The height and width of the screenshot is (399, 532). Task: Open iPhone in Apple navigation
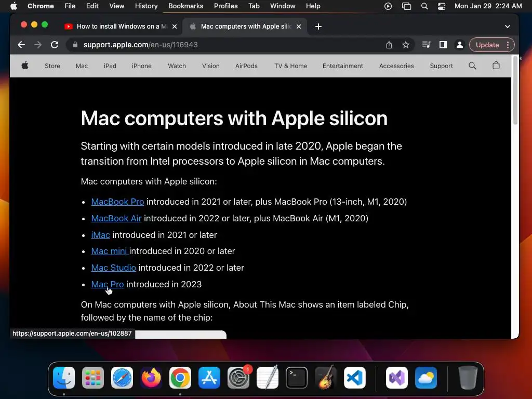(x=141, y=66)
